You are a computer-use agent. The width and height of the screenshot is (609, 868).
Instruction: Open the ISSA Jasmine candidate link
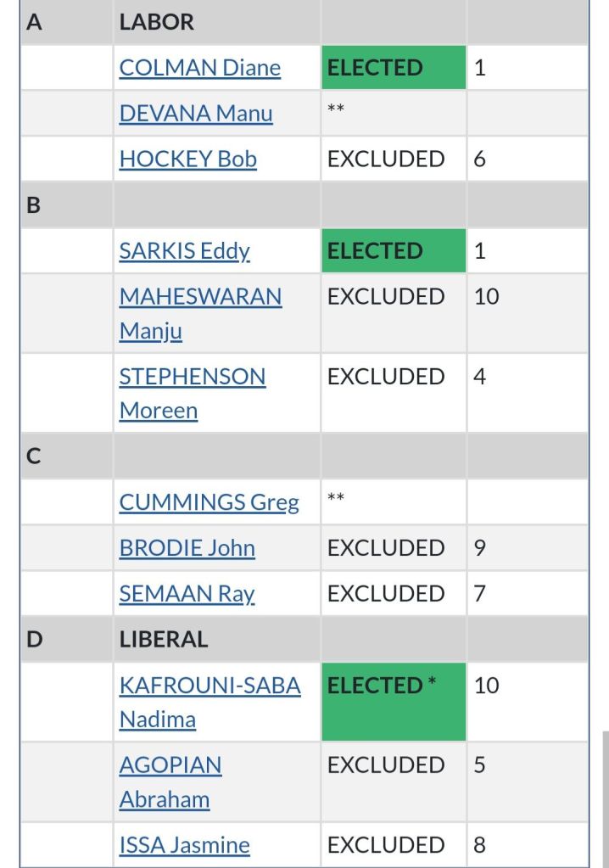pos(184,845)
